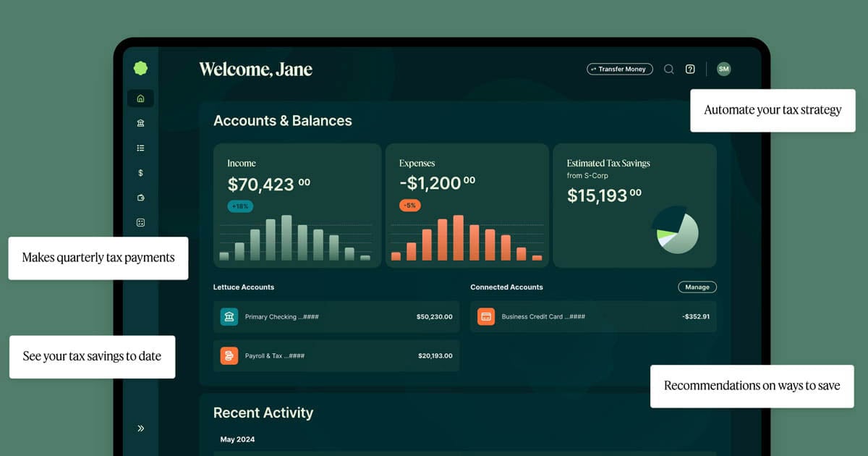This screenshot has width=868, height=456.
Task: Click the Transfer Money button
Action: tap(620, 69)
